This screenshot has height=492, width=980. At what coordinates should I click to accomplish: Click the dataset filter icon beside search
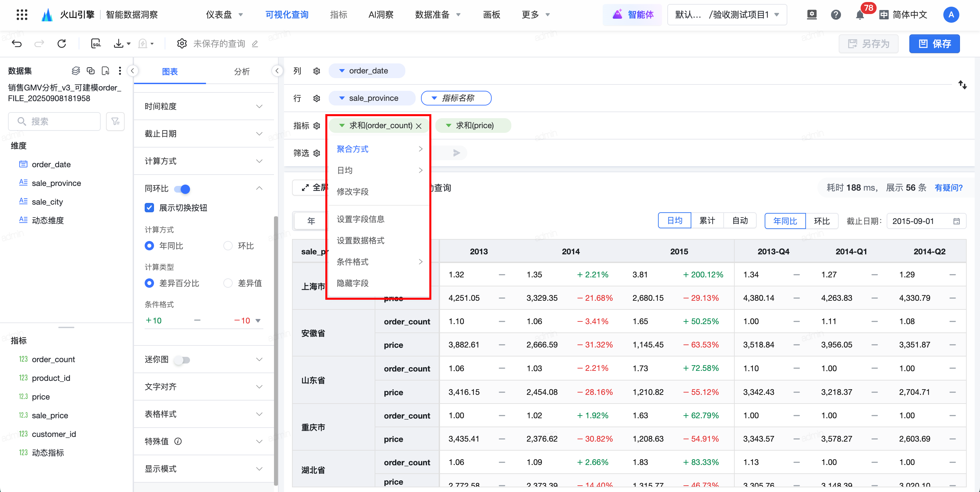[115, 121]
